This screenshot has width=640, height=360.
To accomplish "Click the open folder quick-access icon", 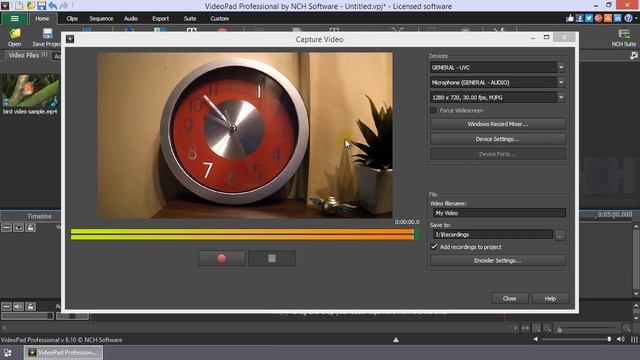I will [x=31, y=6].
